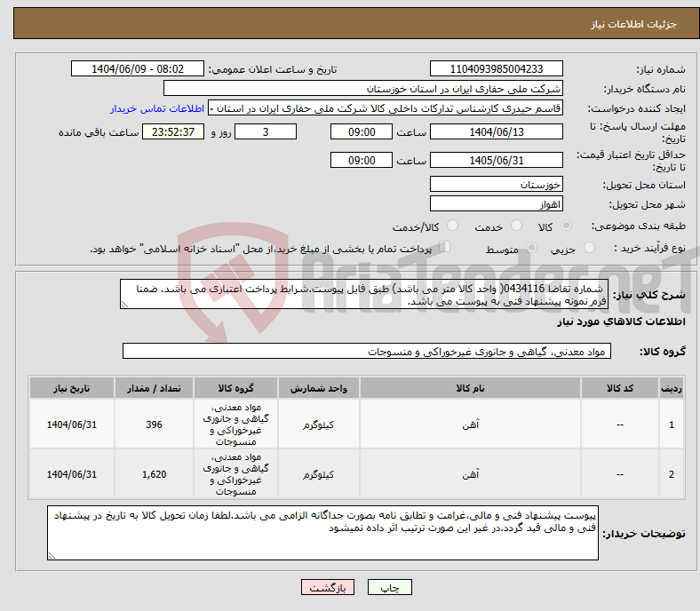Choose the متوسط purchase type radio
700x611 pixels.
coord(531,248)
